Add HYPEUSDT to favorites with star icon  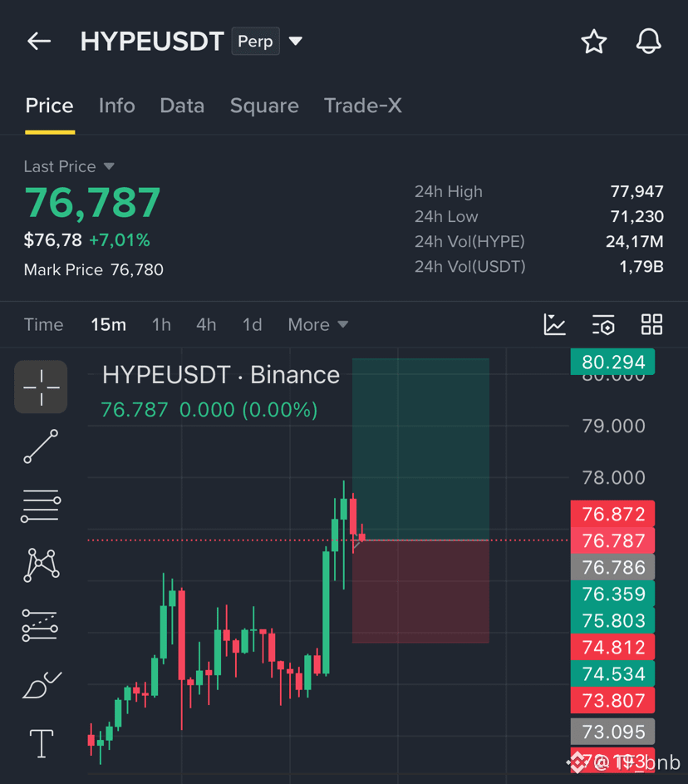[593, 42]
